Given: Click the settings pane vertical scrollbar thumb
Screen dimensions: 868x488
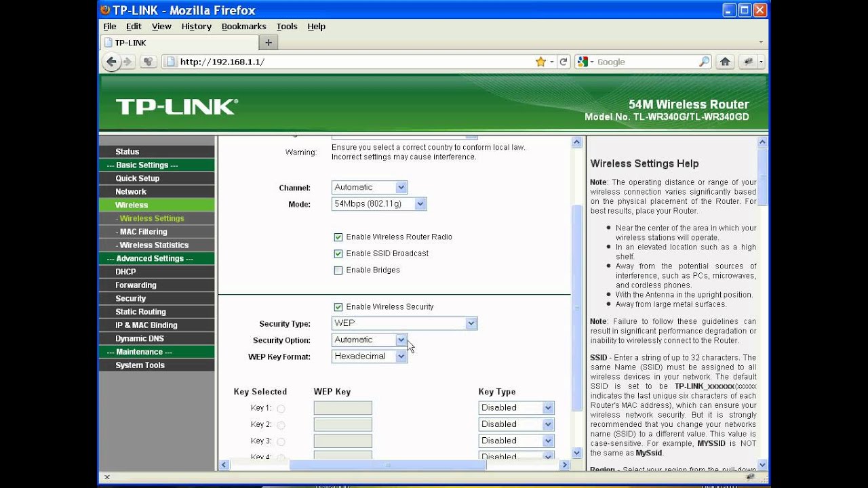Looking at the screenshot, I should click(x=577, y=307).
